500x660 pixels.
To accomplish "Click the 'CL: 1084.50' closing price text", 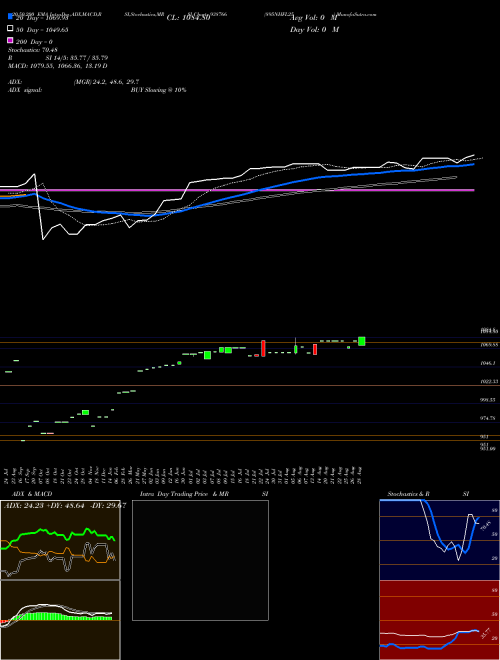I will click(188, 18).
